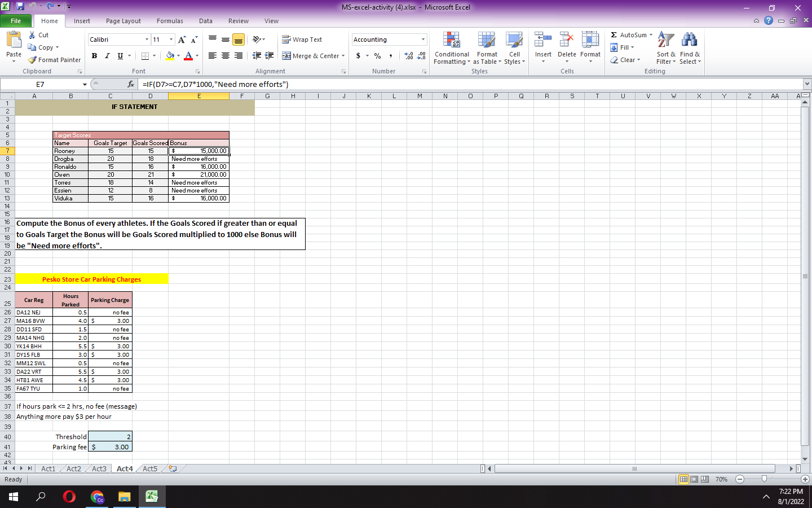Insert cells using the Insert icon
The width and height of the screenshot is (812, 508).
coord(543,40)
